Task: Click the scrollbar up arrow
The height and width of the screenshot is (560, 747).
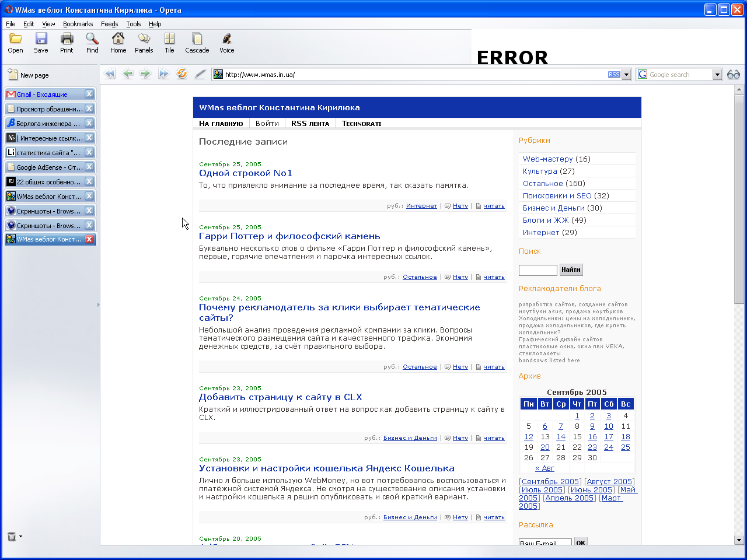Action: (739, 90)
